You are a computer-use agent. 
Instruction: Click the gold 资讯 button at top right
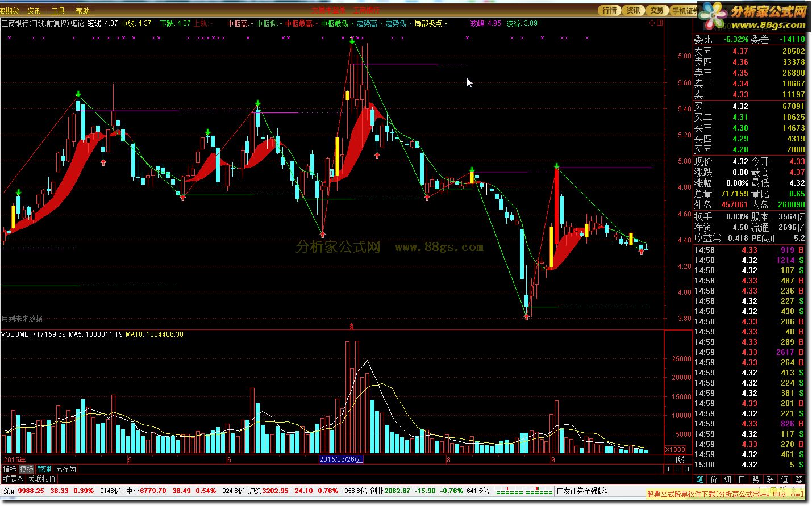[x=633, y=10]
